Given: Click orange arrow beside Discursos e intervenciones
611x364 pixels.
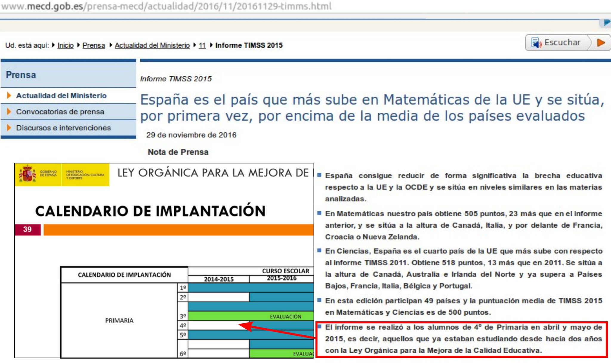Looking at the screenshot, I should pos(9,128).
